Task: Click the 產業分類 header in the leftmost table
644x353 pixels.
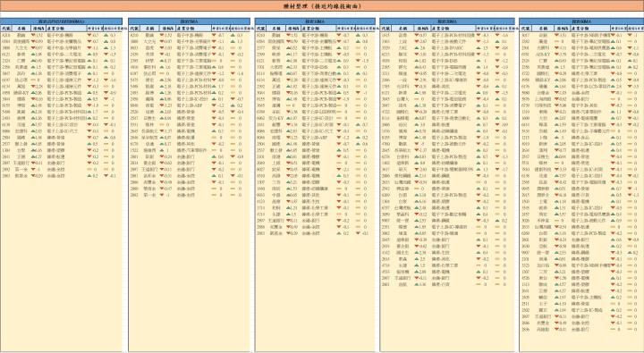Action: (65, 29)
